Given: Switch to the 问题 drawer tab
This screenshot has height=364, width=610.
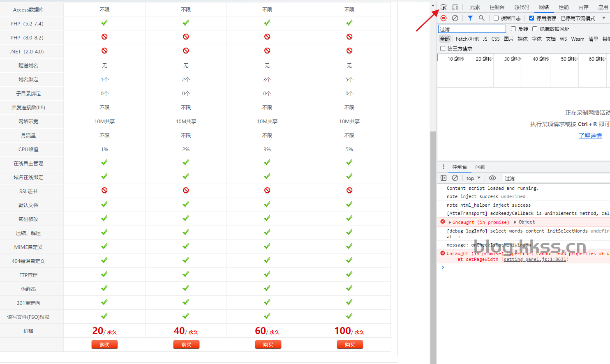Looking at the screenshot, I should click(x=480, y=167).
